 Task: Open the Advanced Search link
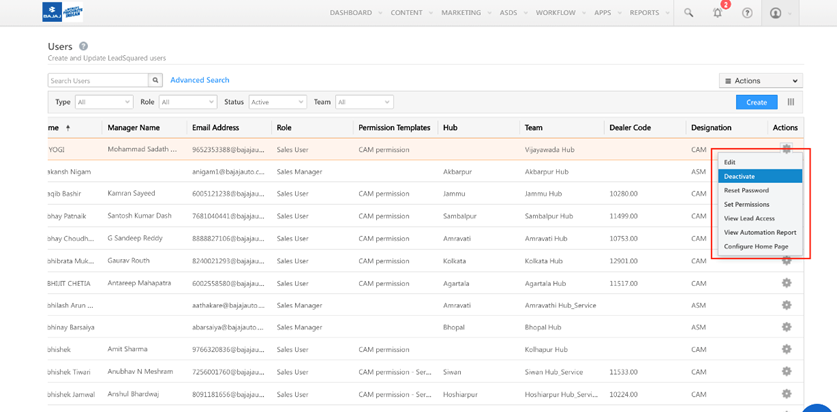click(x=199, y=80)
